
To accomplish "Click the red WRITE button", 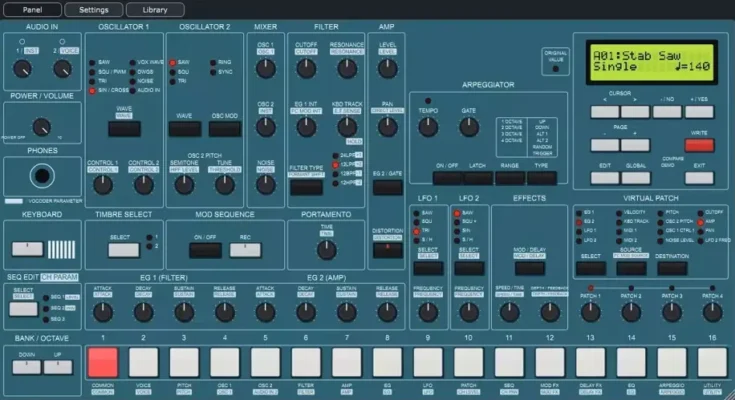I will (x=699, y=145).
